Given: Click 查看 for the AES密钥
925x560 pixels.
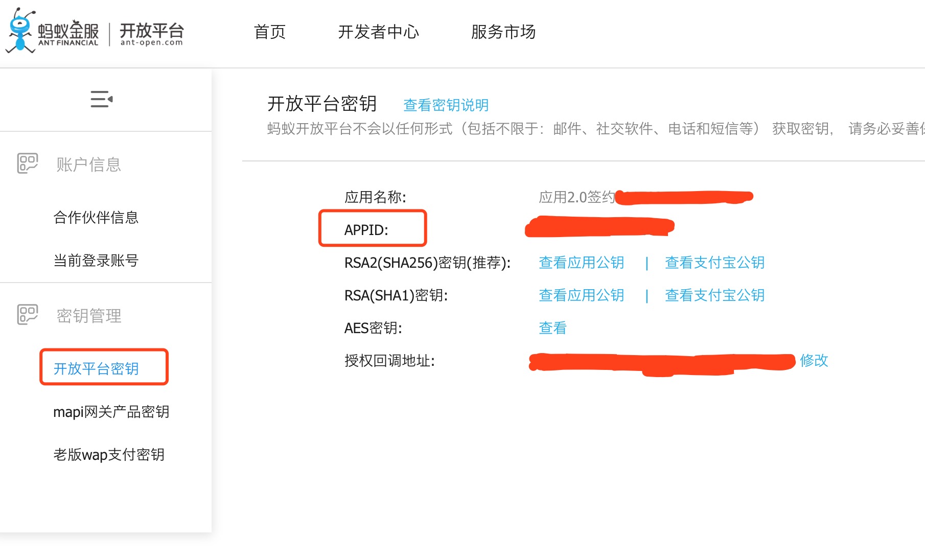Looking at the screenshot, I should click(553, 328).
